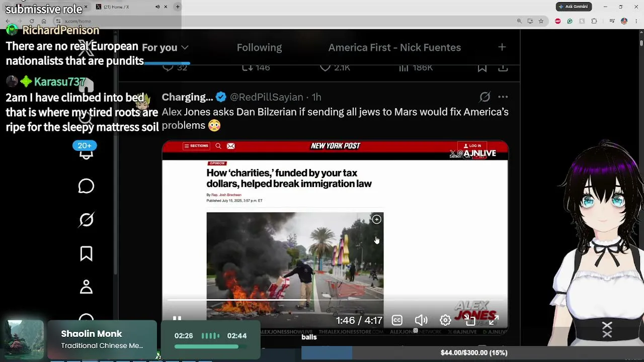644x362 pixels.
Task: Click the New York Post article headline in video
Action: [289, 178]
